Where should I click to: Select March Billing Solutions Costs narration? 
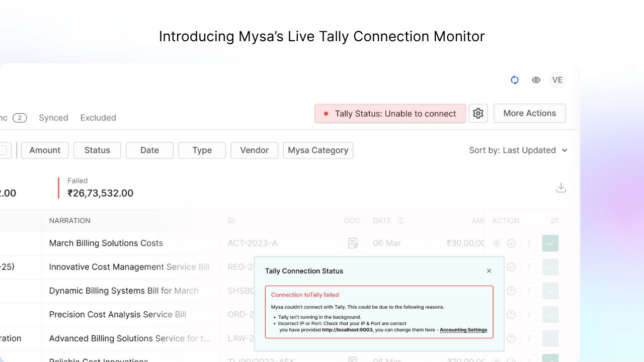pyautogui.click(x=106, y=243)
